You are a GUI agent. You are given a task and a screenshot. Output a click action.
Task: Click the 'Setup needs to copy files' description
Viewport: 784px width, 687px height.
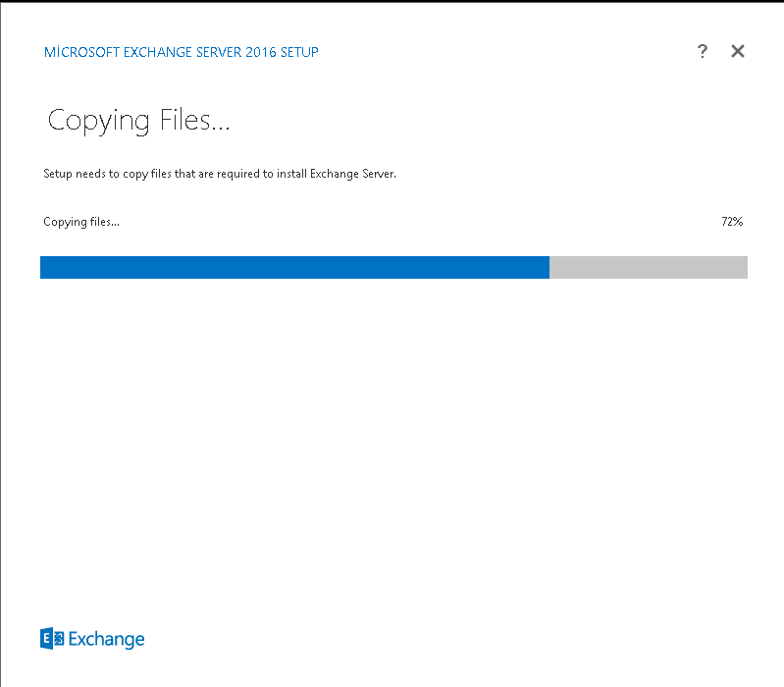[220, 174]
